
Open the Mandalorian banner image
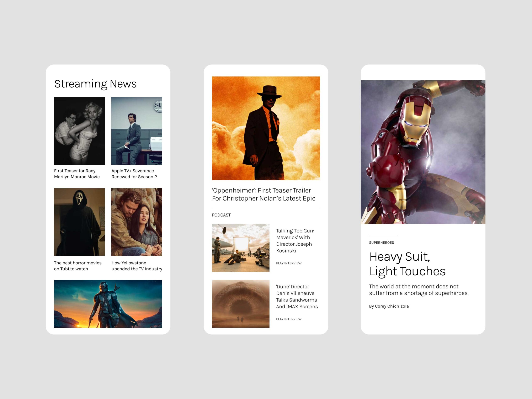coord(108,304)
